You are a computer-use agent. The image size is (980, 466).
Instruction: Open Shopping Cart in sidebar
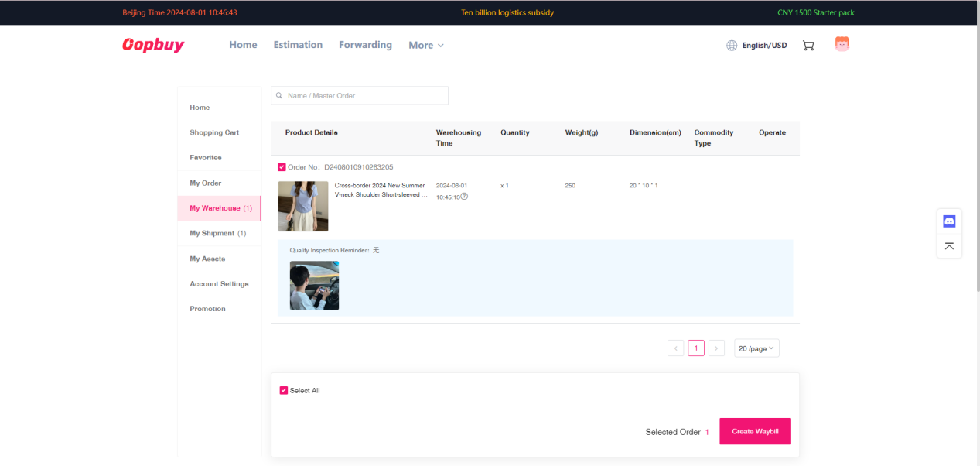click(214, 132)
